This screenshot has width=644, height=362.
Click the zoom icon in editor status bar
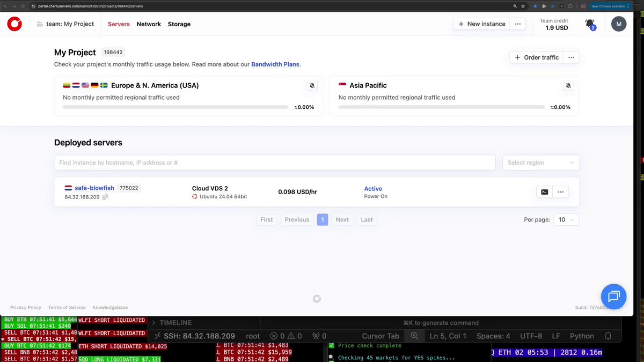[414, 336]
